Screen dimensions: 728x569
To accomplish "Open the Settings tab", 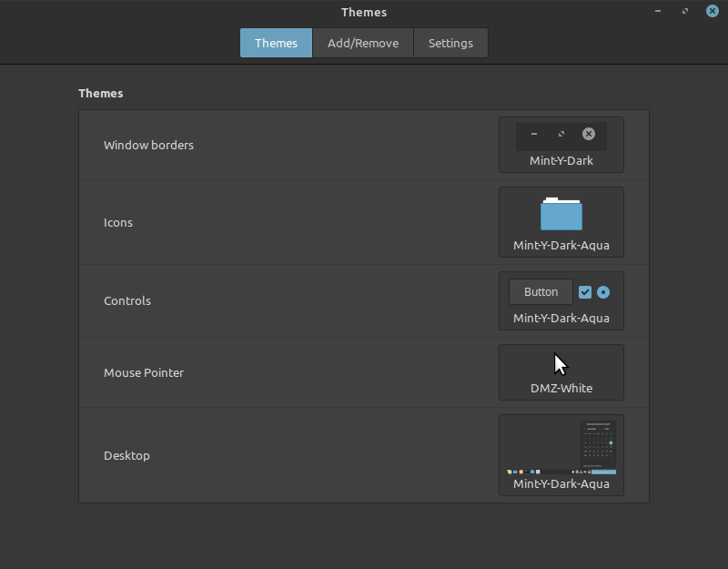I will [450, 43].
